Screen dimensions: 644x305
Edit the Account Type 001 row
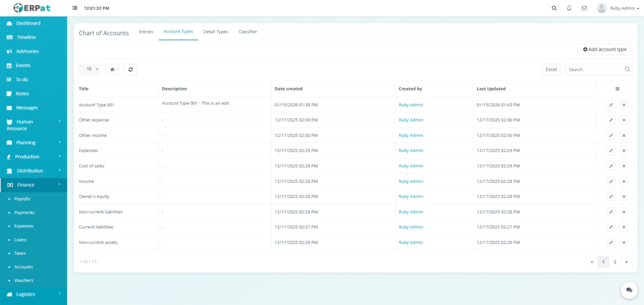611,105
